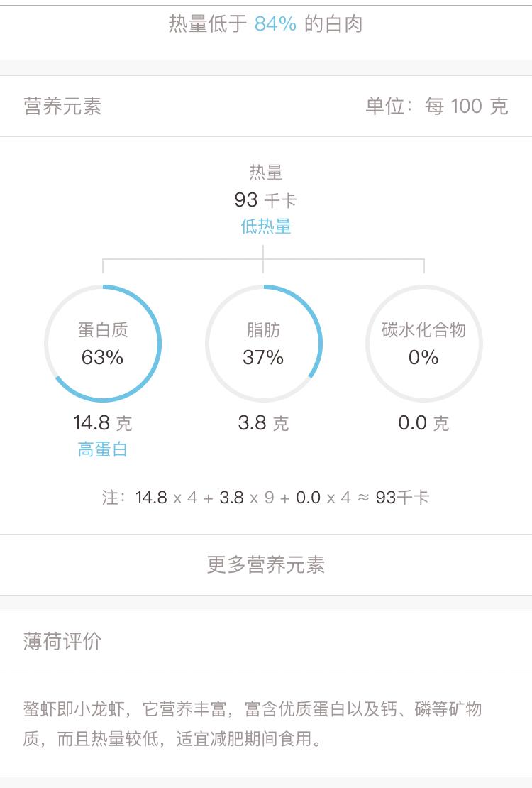Tap the 螯虾即小龙虾 review paragraph
This screenshot has height=788, width=532.
click(x=253, y=723)
